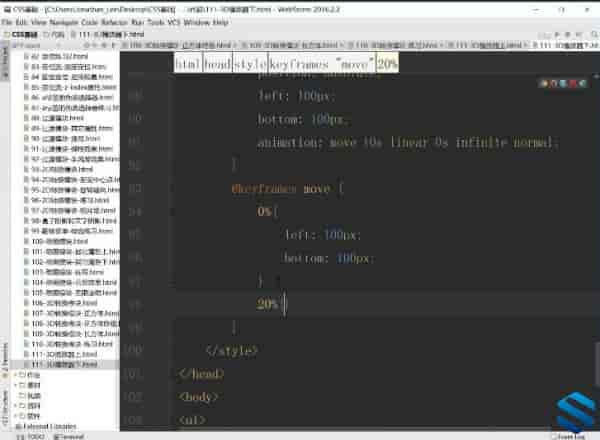Toggle the Structure side tool window
The width and height of the screenshot is (600, 440).
pyautogui.click(x=5, y=407)
